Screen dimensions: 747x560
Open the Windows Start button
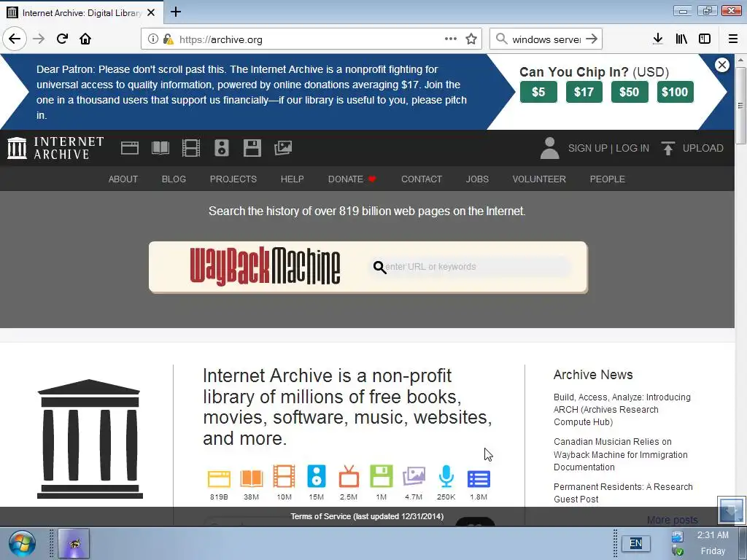[x=22, y=543]
